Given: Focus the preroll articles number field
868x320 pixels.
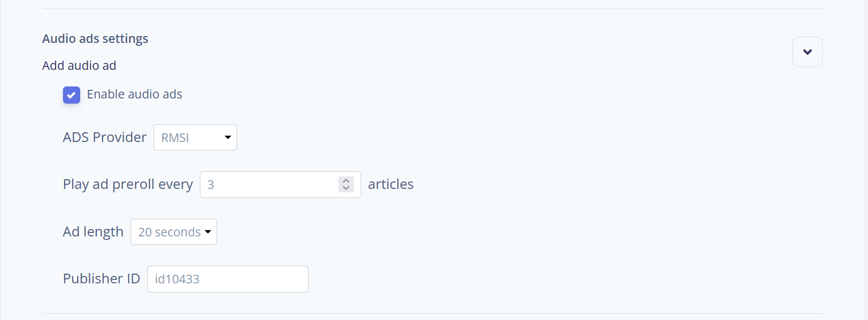Looking at the screenshot, I should coord(269,185).
